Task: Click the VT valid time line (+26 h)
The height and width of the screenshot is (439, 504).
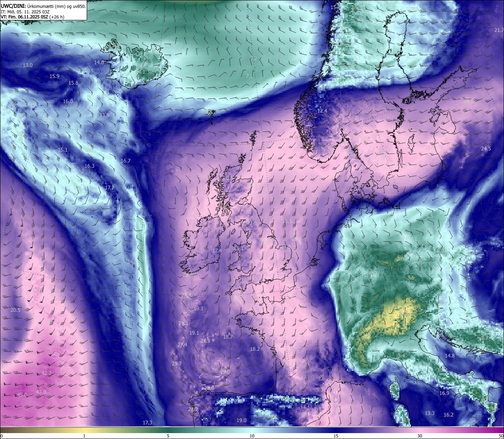Action: tap(33, 17)
